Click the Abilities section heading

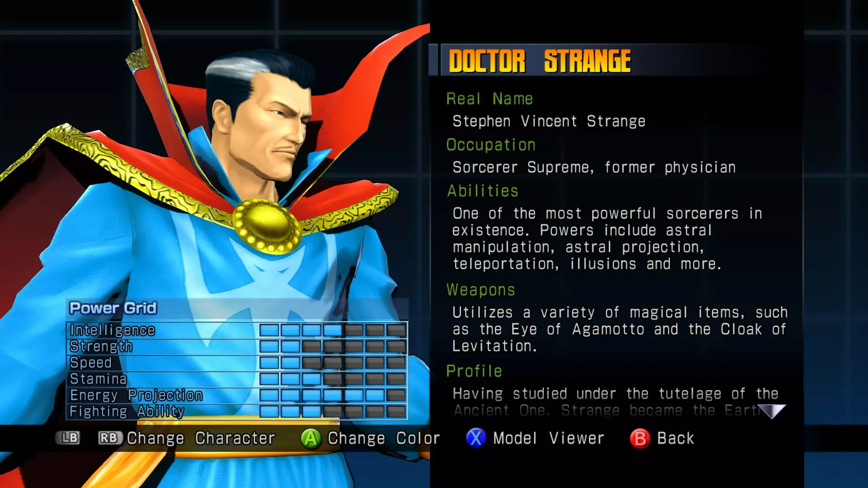482,191
